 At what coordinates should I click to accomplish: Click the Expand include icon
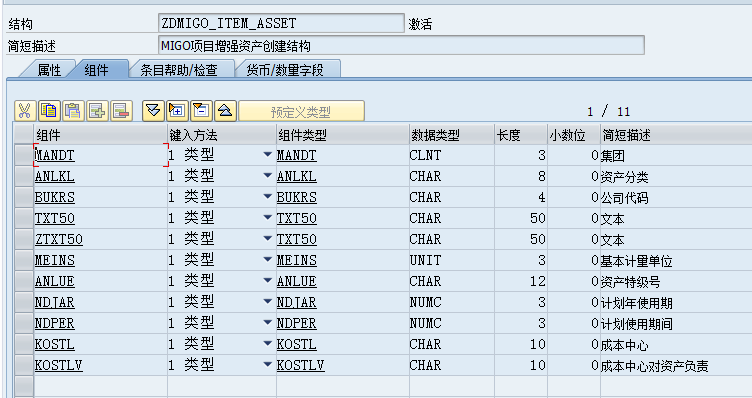(x=153, y=111)
